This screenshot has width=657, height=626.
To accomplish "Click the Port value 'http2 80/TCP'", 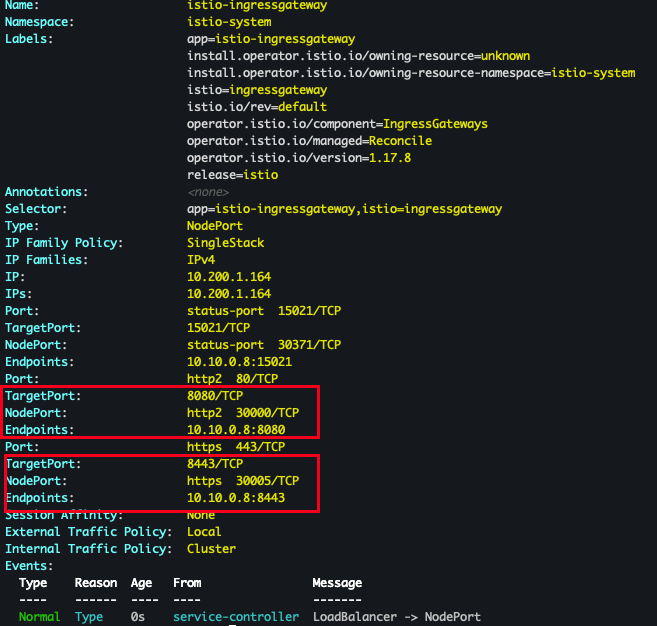I will click(233, 379).
